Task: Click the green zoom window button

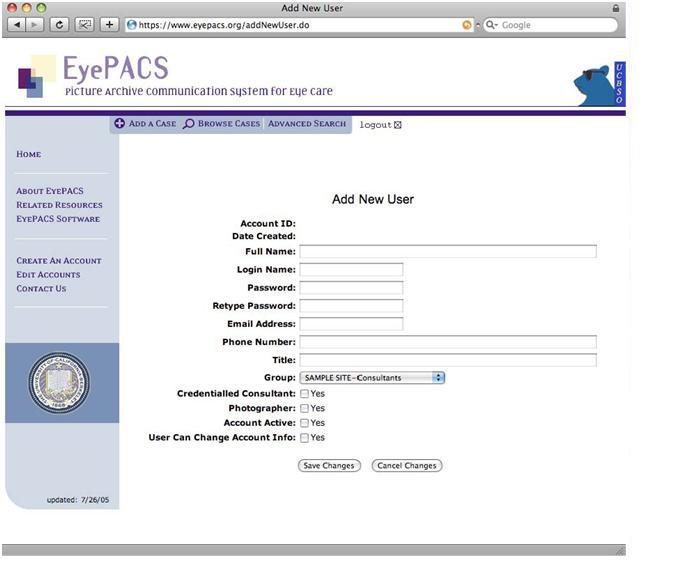Action: tap(41, 8)
